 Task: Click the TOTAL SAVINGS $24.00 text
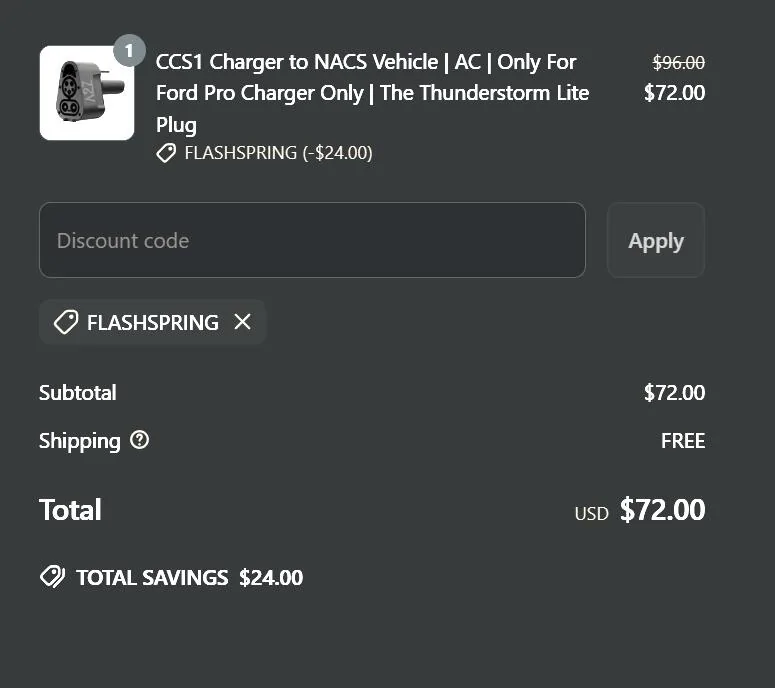pyautogui.click(x=189, y=578)
